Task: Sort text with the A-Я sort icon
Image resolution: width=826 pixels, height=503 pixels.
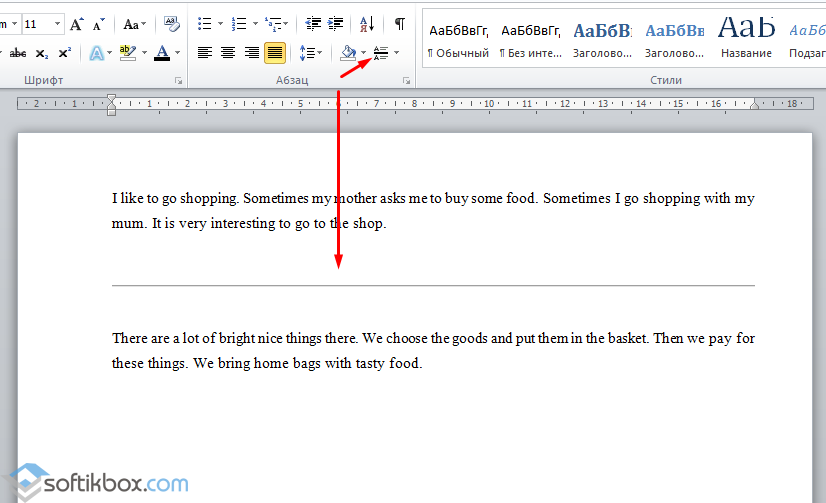Action: [x=366, y=24]
